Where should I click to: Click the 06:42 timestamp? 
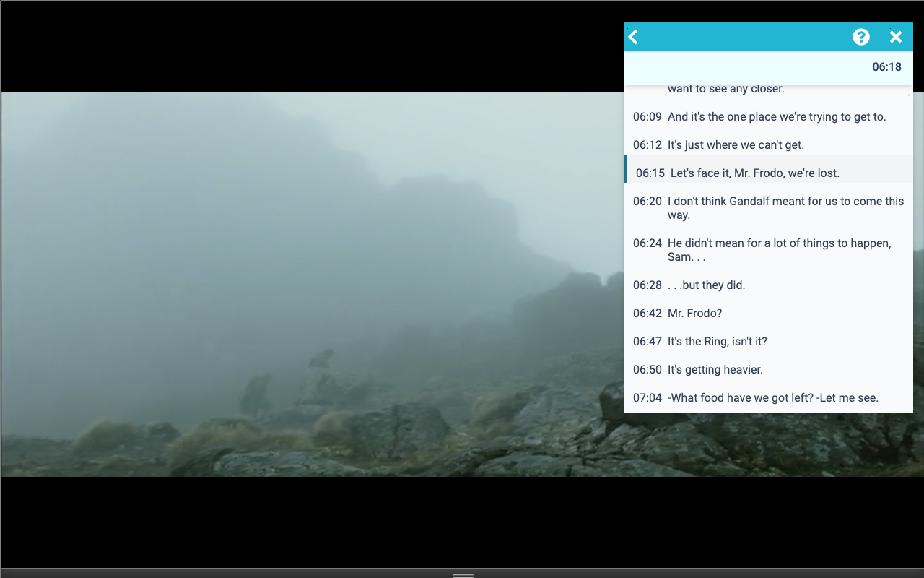click(648, 313)
